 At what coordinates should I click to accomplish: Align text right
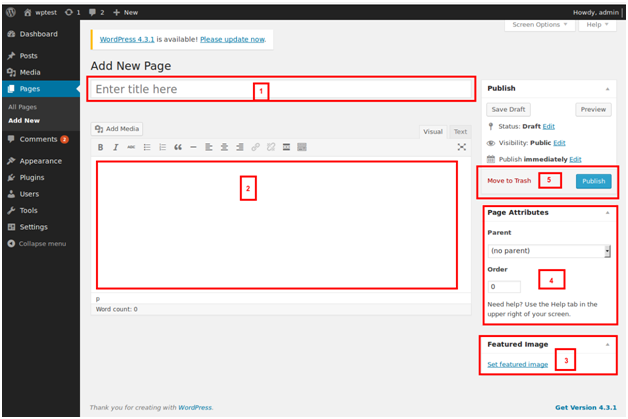240,147
